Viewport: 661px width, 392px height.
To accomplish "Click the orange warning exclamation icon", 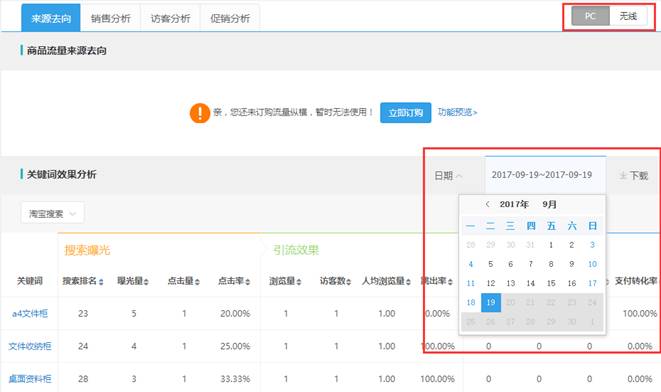I will [x=200, y=113].
